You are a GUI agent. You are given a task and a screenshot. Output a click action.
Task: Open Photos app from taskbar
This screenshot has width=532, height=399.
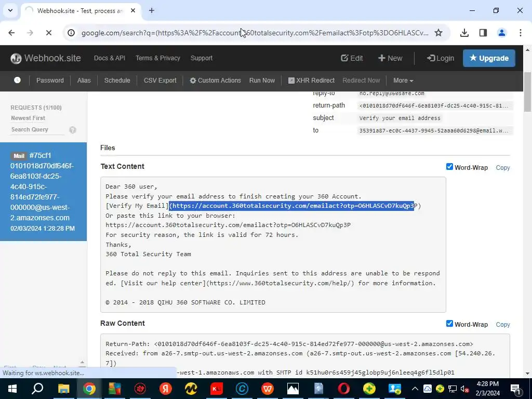[293, 389]
